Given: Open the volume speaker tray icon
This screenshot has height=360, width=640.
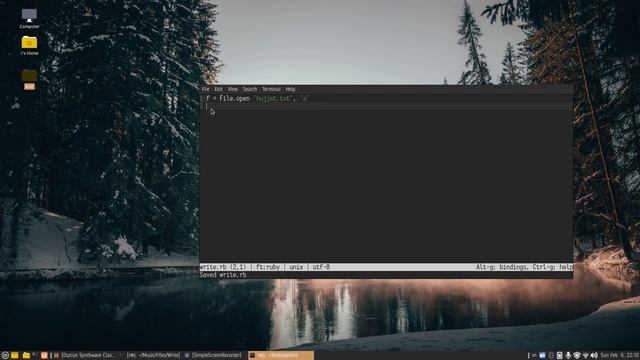Looking at the screenshot, I should click(x=594, y=356).
